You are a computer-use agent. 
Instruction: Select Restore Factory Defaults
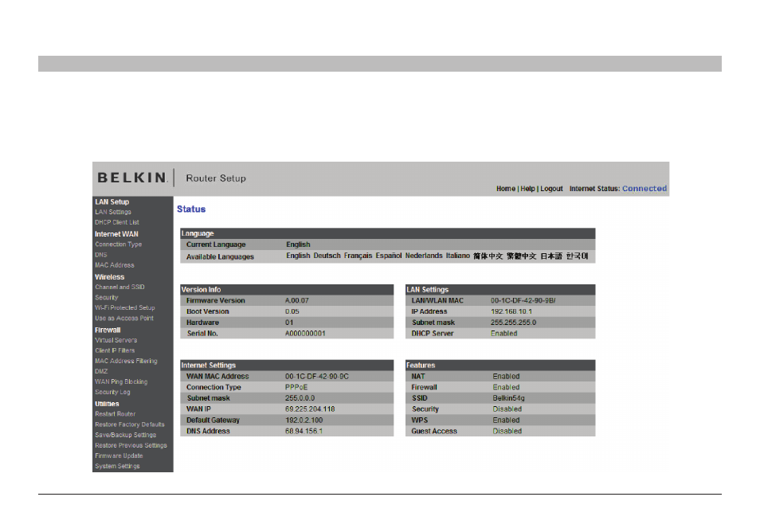tap(130, 424)
